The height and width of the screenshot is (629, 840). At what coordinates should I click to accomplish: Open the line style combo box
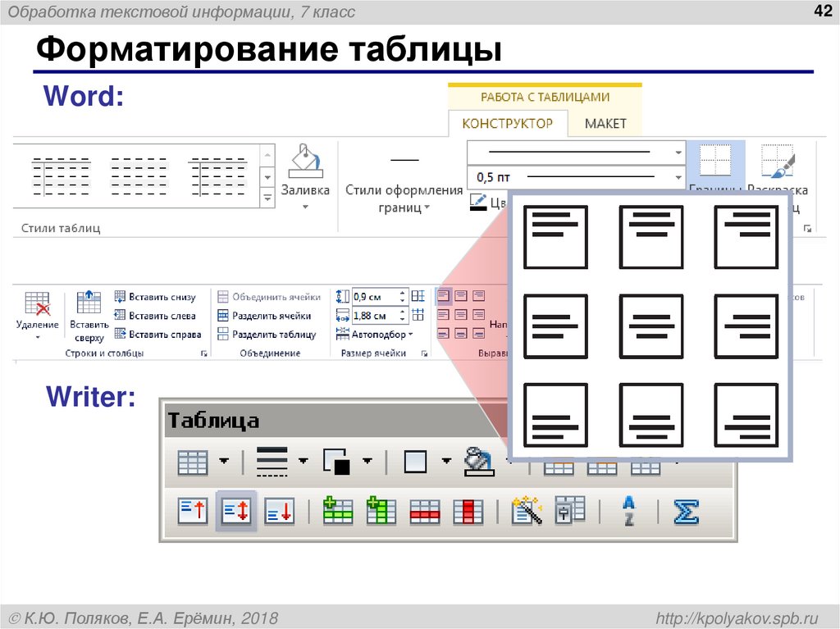[x=577, y=153]
